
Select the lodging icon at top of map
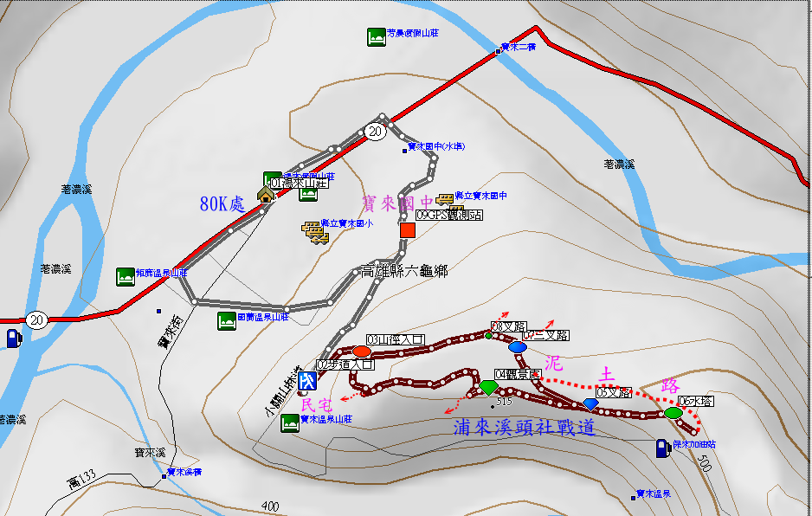[376, 36]
